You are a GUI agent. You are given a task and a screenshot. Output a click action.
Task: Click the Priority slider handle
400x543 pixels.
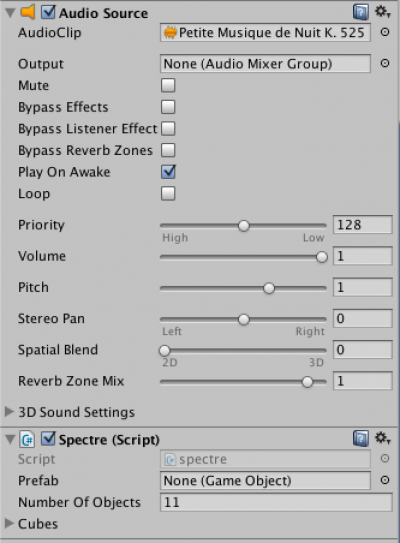tap(244, 226)
